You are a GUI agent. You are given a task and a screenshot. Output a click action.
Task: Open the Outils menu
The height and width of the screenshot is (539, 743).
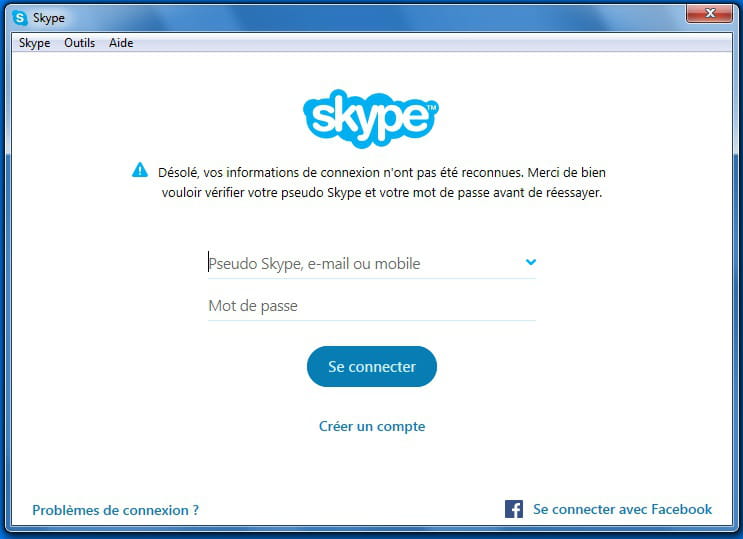tap(80, 43)
